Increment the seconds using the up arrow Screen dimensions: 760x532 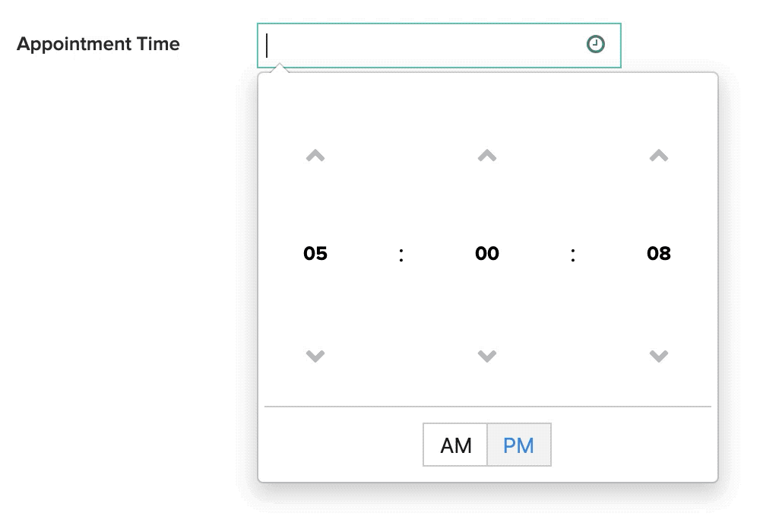click(x=658, y=155)
